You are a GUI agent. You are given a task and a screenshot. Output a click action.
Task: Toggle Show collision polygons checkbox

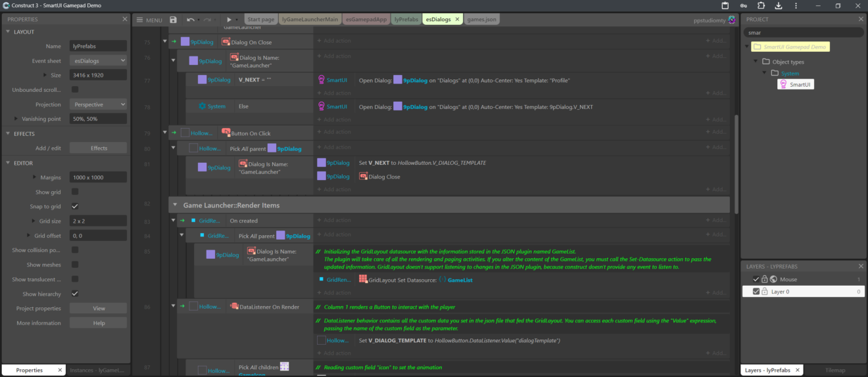[74, 250]
